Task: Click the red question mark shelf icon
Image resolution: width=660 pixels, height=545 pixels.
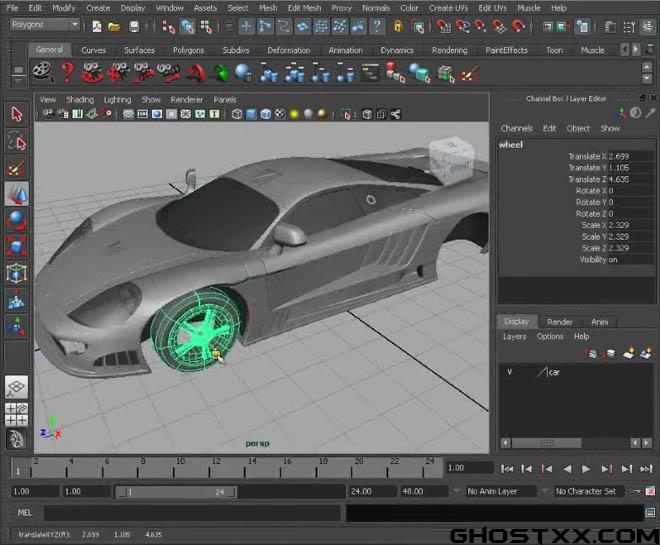Action: click(67, 72)
